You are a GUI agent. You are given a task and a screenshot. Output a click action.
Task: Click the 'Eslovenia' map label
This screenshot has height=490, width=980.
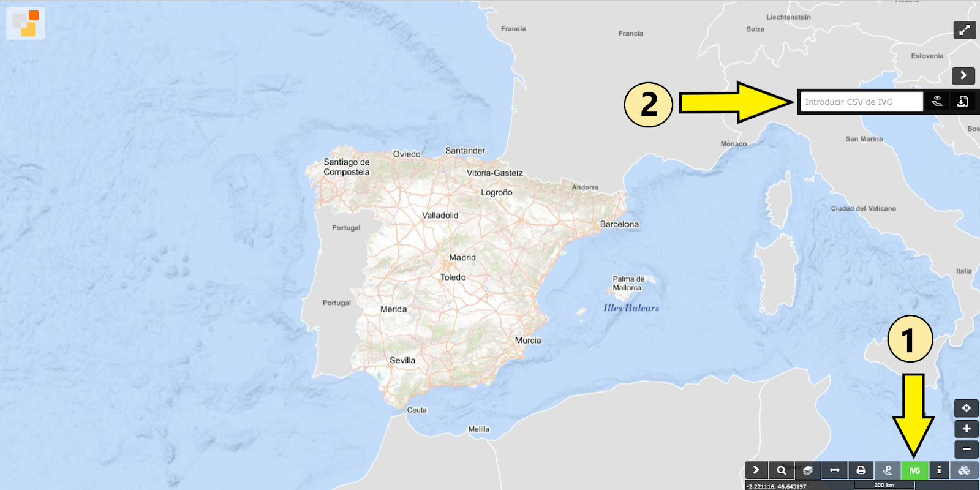tap(927, 56)
